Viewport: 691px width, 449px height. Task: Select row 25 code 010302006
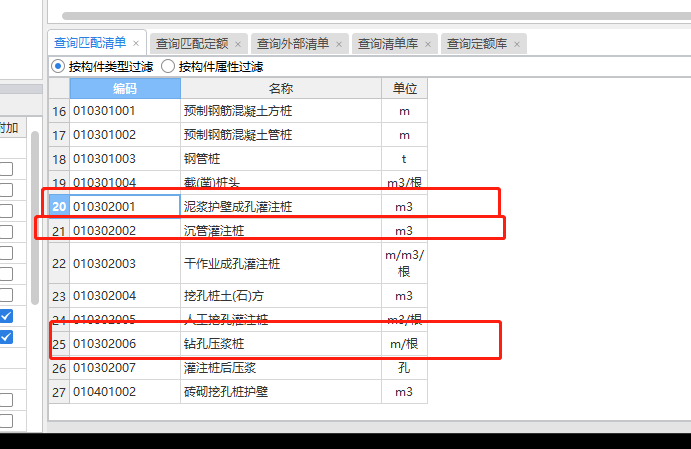(125, 344)
